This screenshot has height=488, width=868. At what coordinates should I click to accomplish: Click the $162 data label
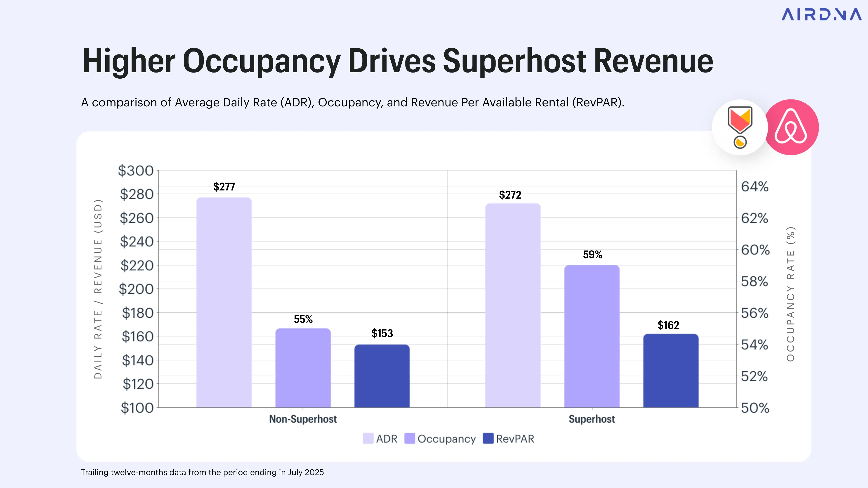pos(668,325)
